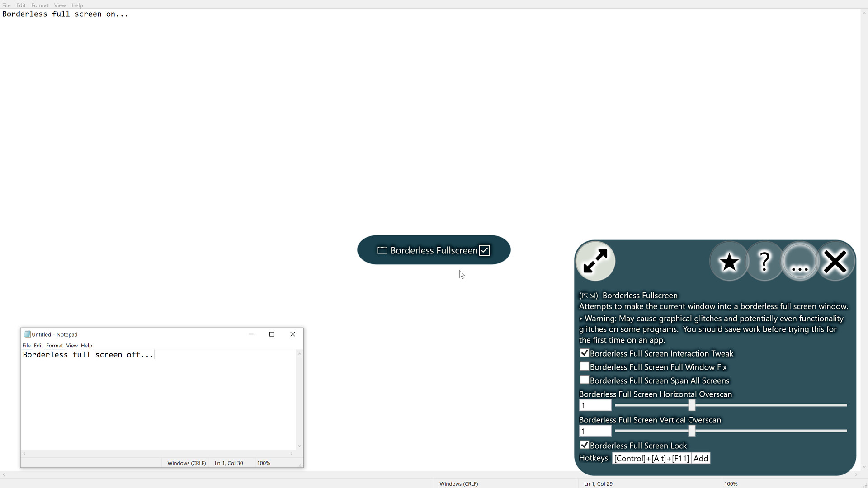Toggle the checkbox in the Borderless Fullscreen pill
This screenshot has height=488, width=868.
click(x=485, y=250)
